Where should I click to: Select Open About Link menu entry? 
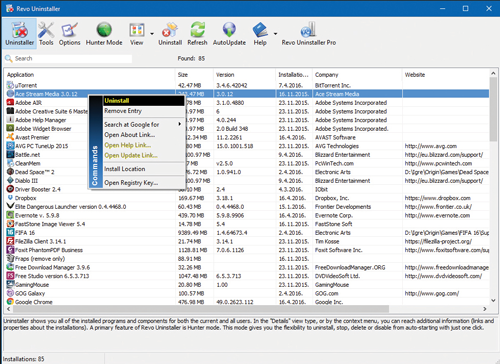click(x=143, y=135)
